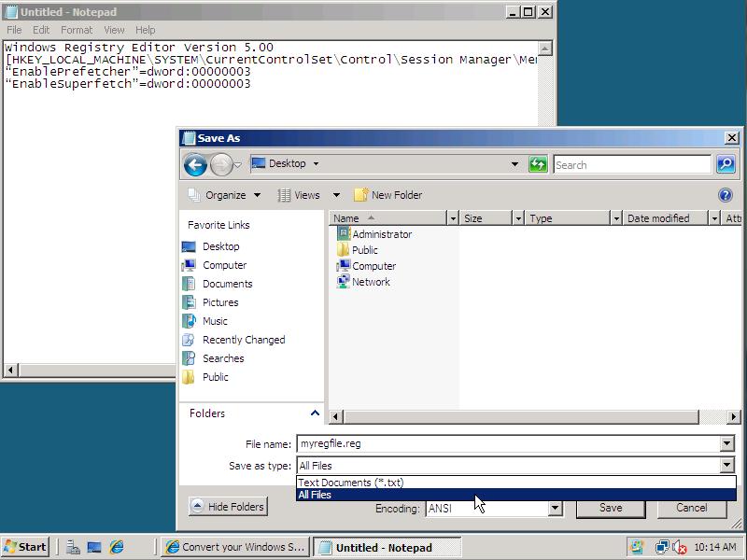Sort by Type column header
Screen dimensions: 747x560
click(x=568, y=218)
